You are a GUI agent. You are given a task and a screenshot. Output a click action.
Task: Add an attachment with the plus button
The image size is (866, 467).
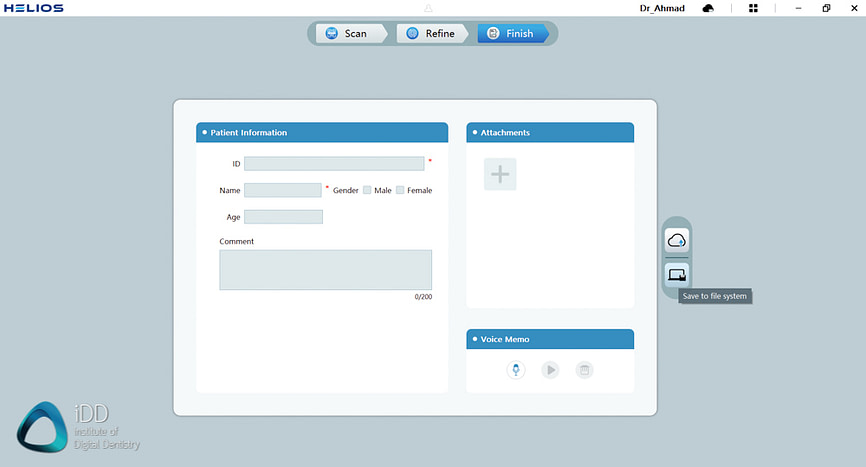pyautogui.click(x=500, y=174)
